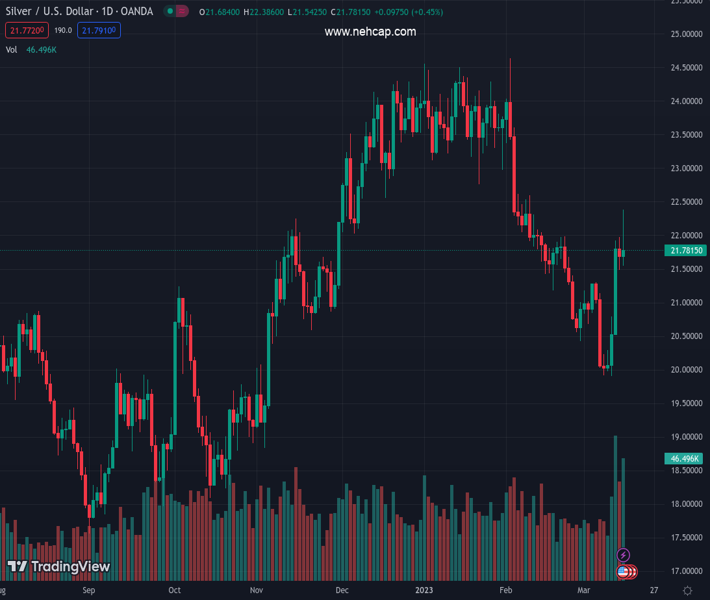
Task: Click the TradingView logo
Action: [x=59, y=567]
